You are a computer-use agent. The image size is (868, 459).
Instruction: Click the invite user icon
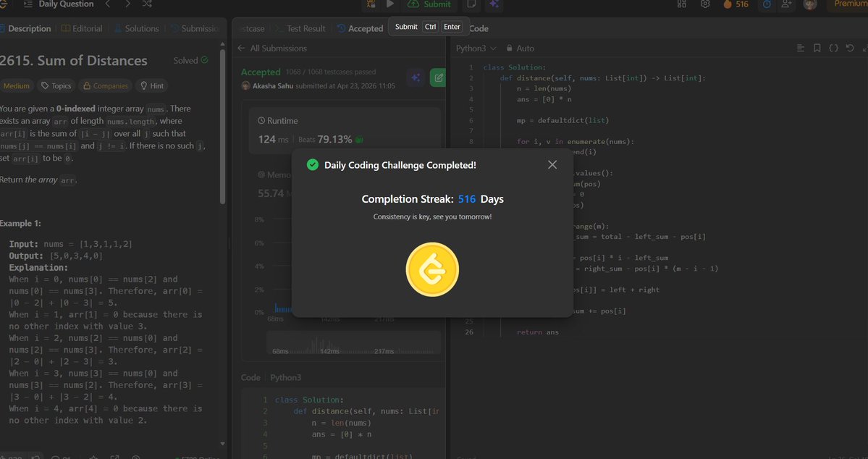pos(786,4)
